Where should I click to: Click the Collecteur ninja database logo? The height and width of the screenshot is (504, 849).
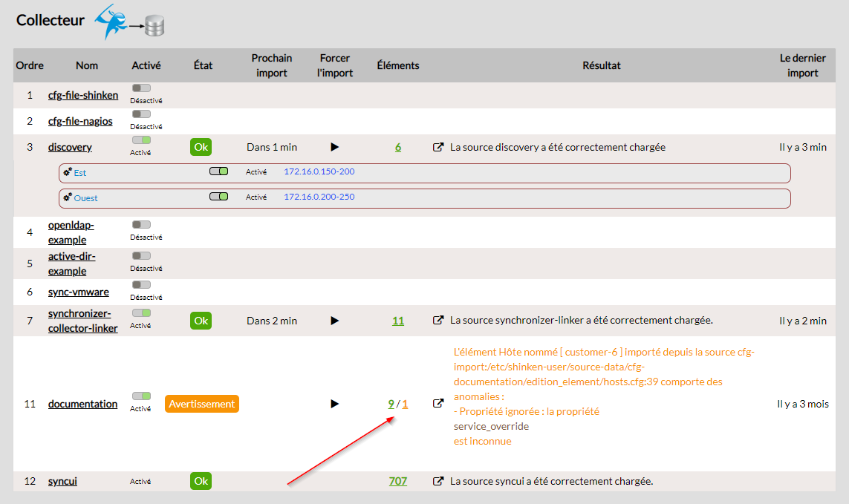point(129,22)
